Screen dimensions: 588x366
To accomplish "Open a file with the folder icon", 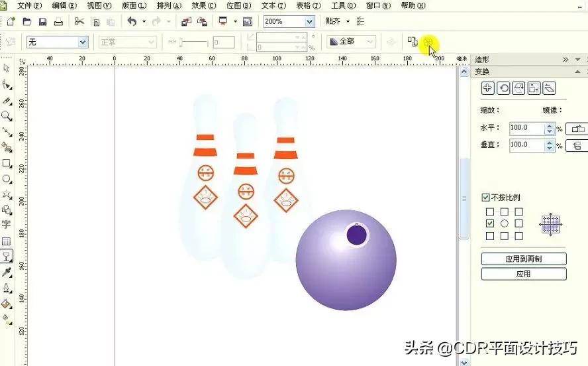I will point(27,21).
